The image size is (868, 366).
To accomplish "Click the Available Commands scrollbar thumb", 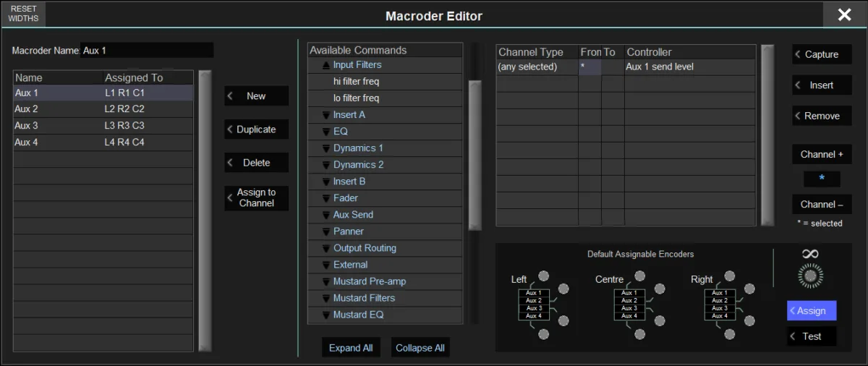I will pos(475,155).
